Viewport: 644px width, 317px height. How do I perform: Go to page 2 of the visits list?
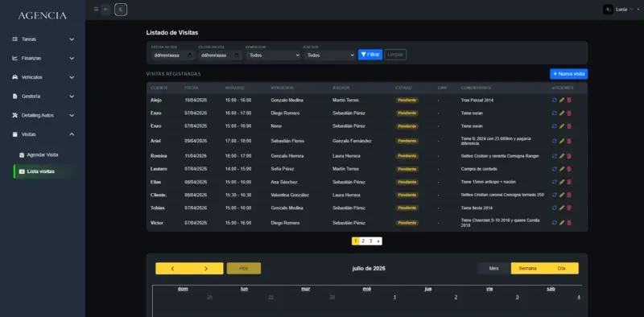pos(363,241)
